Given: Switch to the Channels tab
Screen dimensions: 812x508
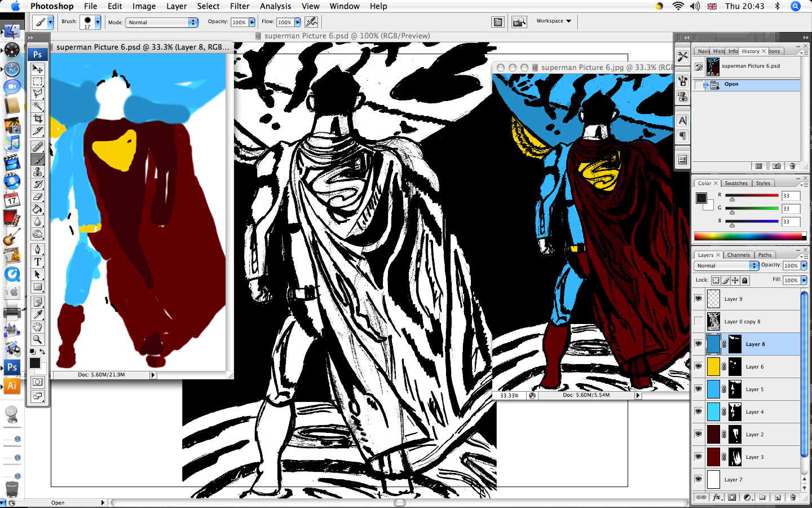Looking at the screenshot, I should pos(738,255).
